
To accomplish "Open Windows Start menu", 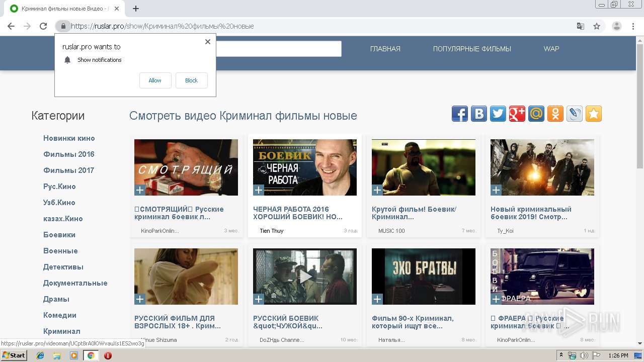I will (x=14, y=355).
